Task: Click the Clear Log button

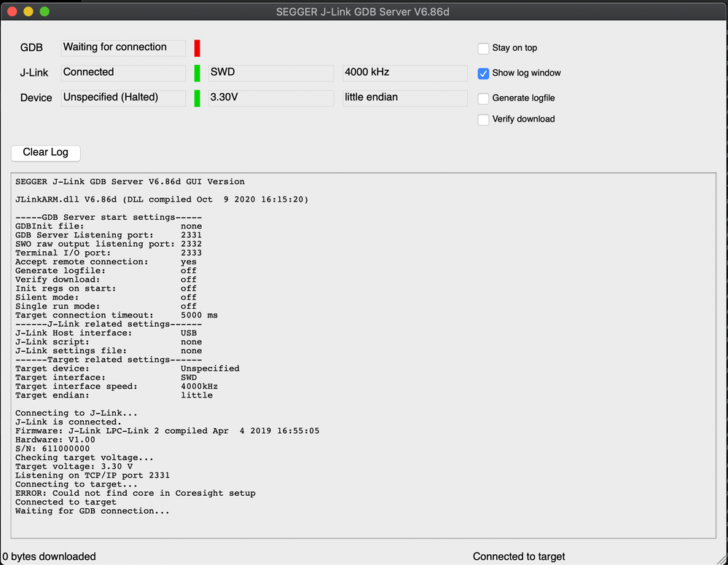Action: coord(45,153)
